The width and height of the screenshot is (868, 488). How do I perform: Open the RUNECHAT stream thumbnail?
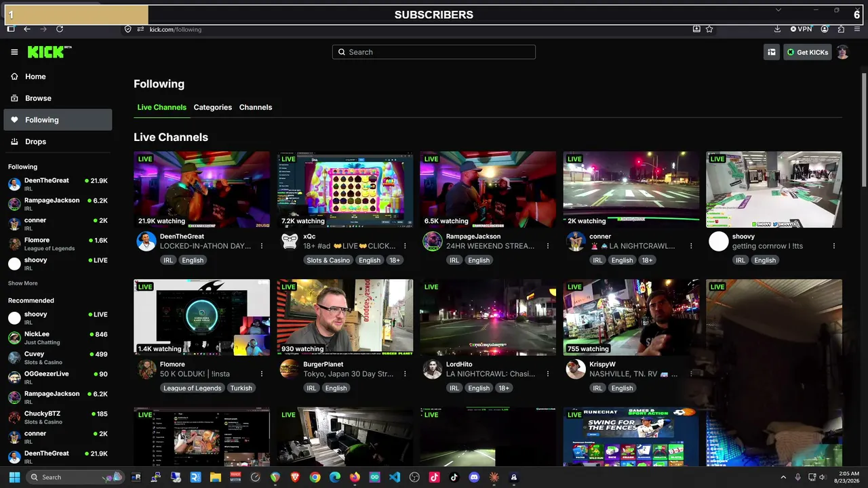click(631, 437)
